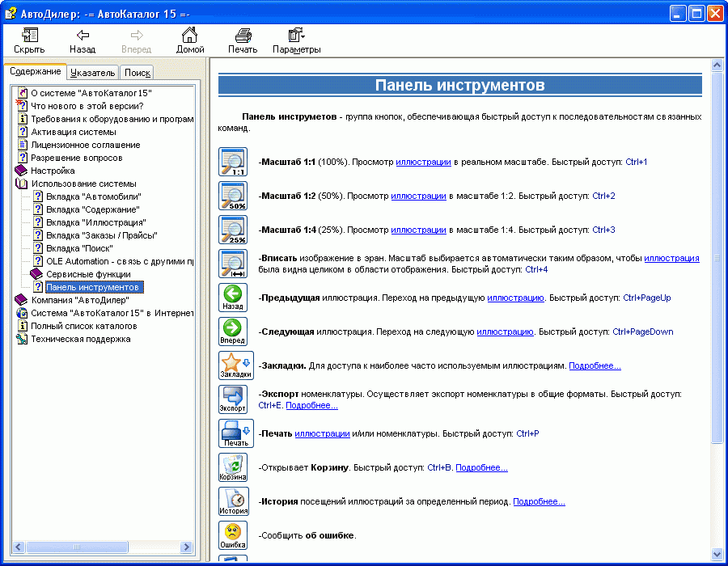
Task: Click the Корзина recycle bin icon
Action: pyautogui.click(x=233, y=467)
